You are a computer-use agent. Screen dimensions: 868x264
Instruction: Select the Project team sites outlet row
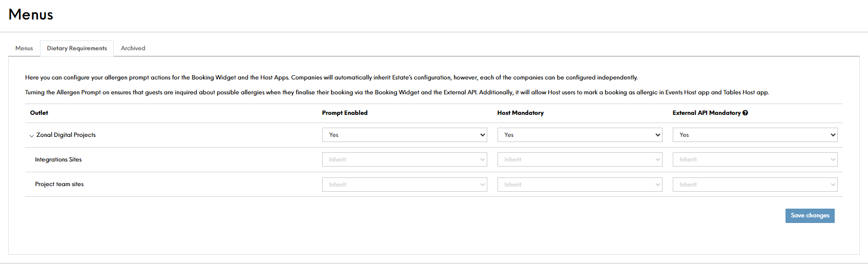(x=59, y=184)
